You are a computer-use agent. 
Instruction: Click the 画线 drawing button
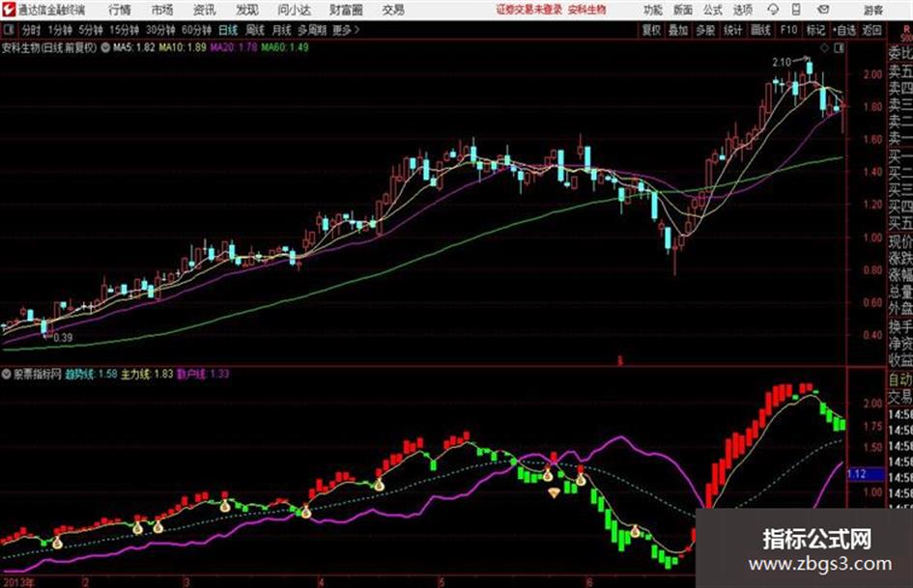(760, 30)
